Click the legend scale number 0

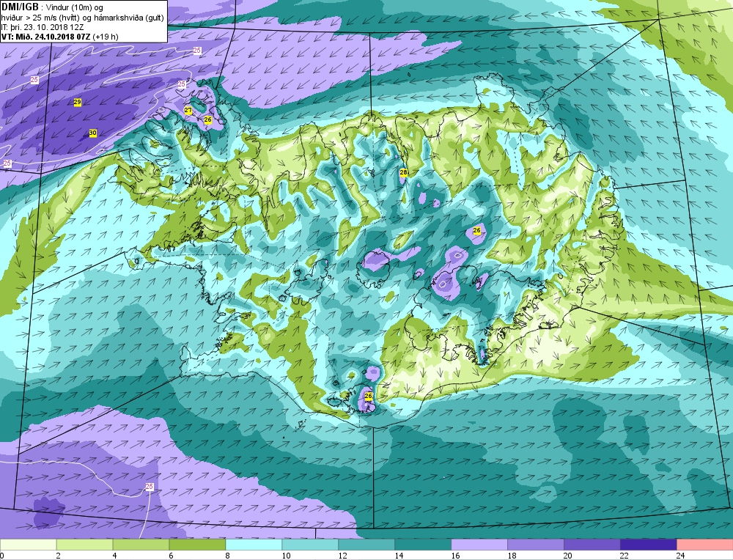(2, 556)
